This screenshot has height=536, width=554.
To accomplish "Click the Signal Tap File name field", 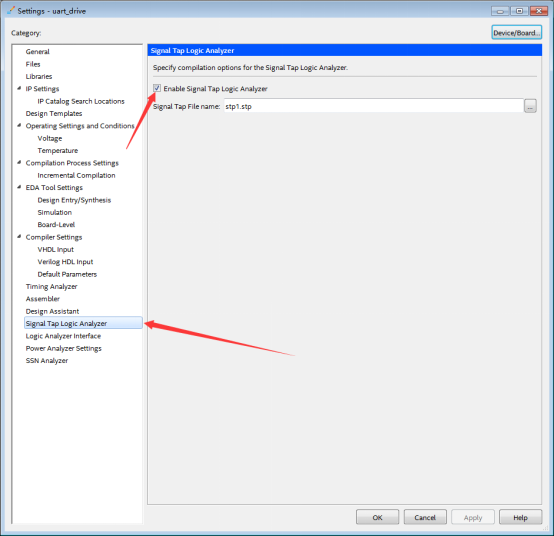I will (373, 106).
